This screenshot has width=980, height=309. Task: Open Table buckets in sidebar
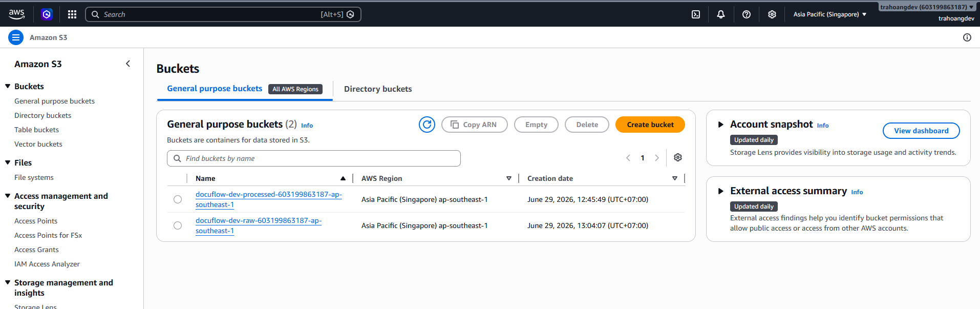(x=36, y=130)
